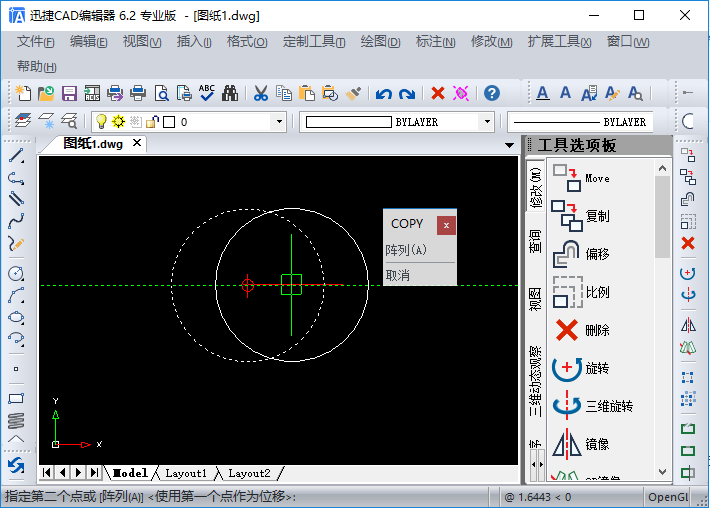
Task: Select the Line tool in left toolbar
Action: tap(16, 155)
